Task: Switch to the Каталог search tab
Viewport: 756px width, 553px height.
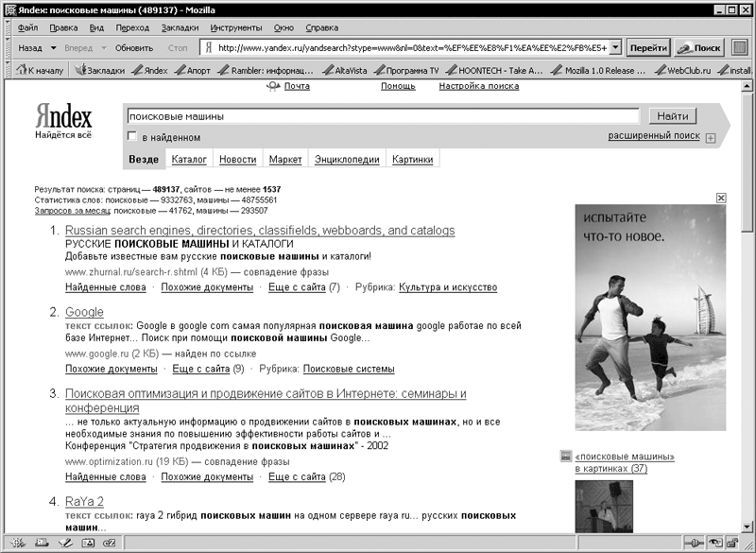Action: (x=189, y=159)
